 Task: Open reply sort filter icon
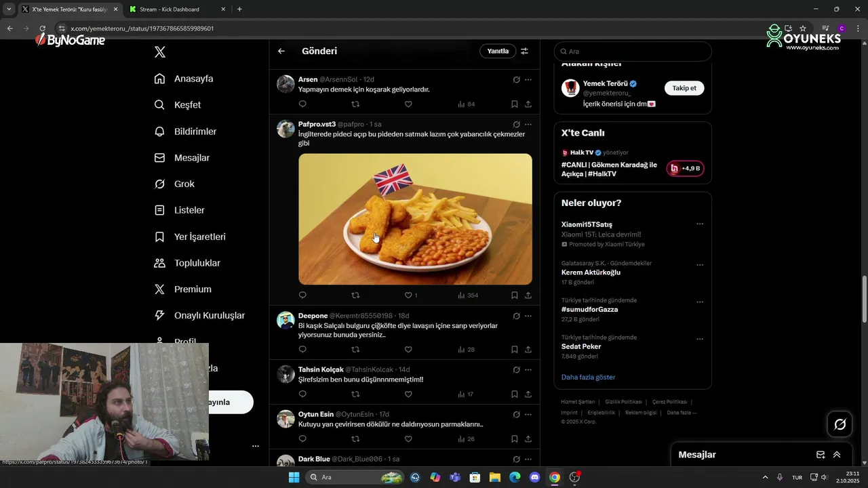point(524,51)
